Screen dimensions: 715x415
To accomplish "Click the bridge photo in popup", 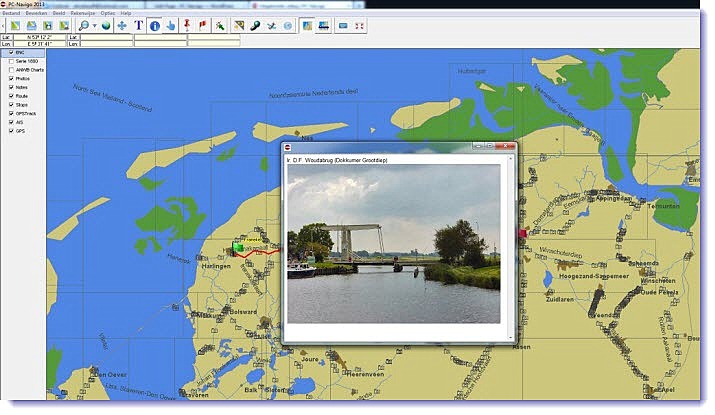I will coord(394,244).
